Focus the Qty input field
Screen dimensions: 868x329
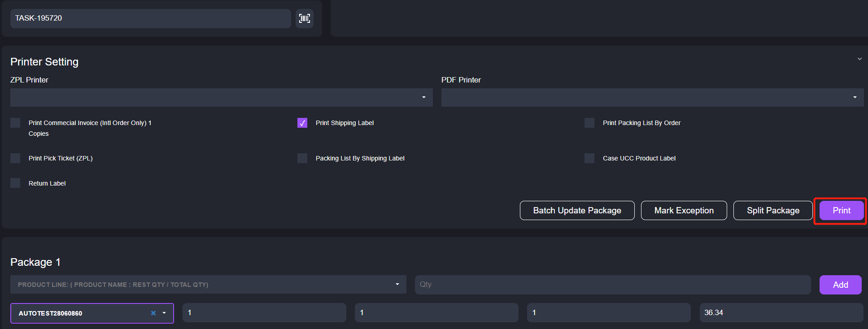click(x=612, y=285)
